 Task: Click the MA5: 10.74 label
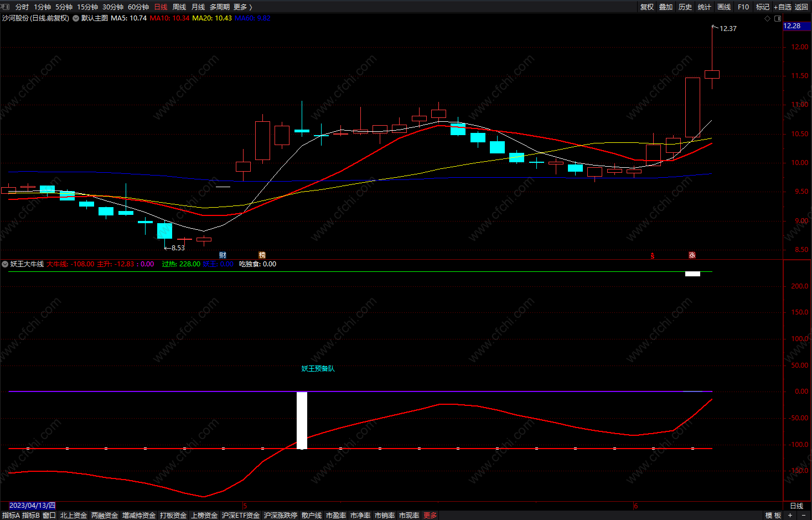129,18
